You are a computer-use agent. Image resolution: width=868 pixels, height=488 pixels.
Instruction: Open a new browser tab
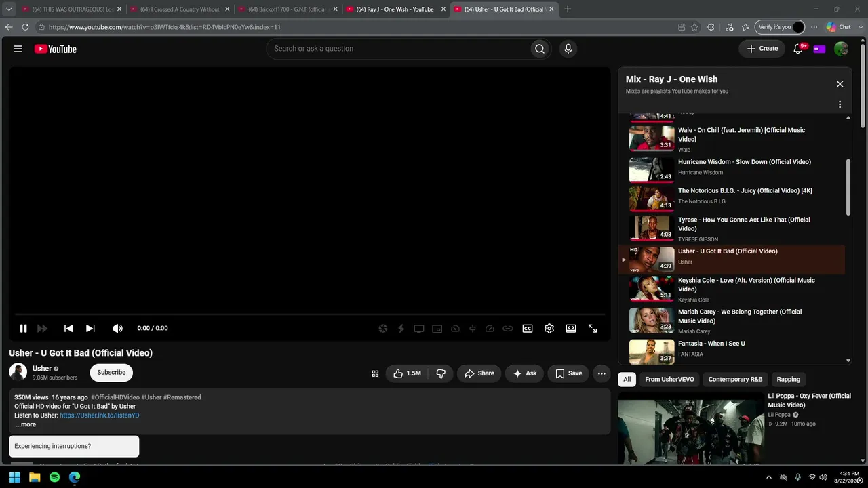pos(568,9)
